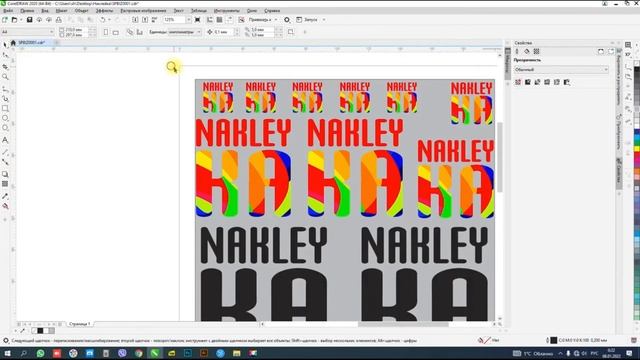Click the black outline color indicator
The image size is (640, 360).
(x=553, y=340)
